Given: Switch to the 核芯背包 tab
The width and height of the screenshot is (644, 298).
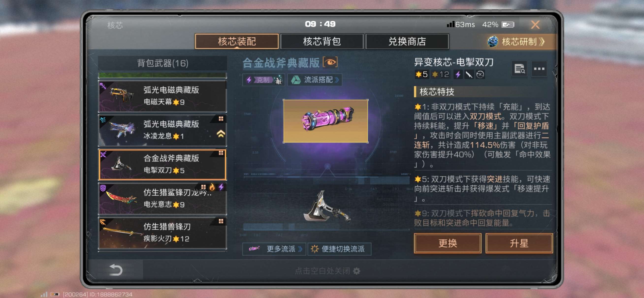Looking at the screenshot, I should [322, 42].
